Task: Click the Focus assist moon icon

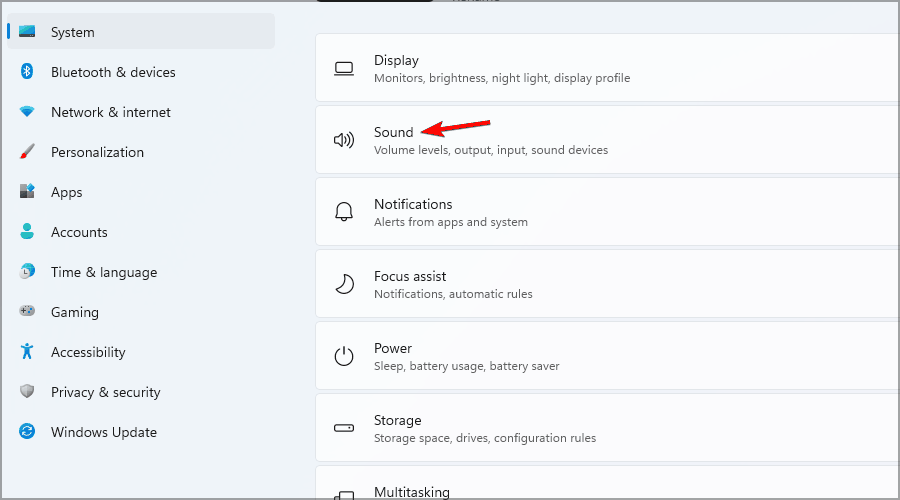Action: click(x=344, y=284)
